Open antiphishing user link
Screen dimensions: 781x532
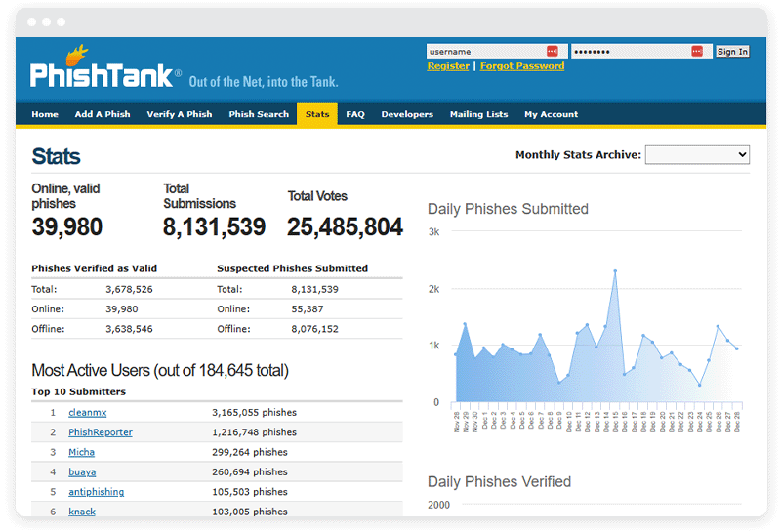point(96,492)
